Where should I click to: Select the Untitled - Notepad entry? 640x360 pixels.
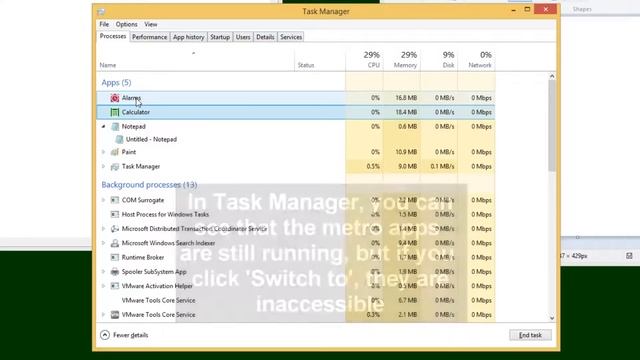[x=151, y=139]
